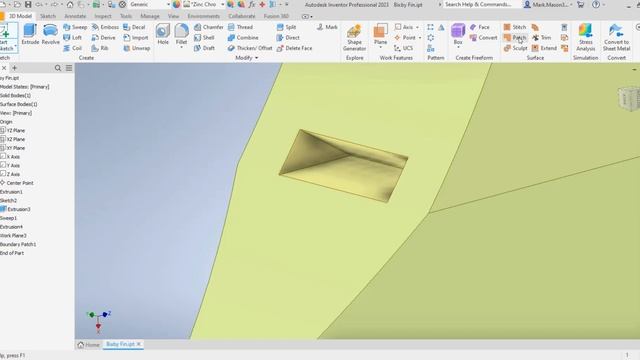Image resolution: width=640 pixels, height=360 pixels.
Task: Click the Decal tool
Action: click(134, 27)
